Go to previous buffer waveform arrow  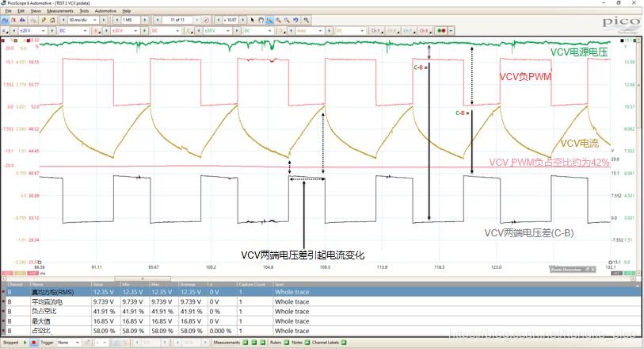[x=158, y=20]
